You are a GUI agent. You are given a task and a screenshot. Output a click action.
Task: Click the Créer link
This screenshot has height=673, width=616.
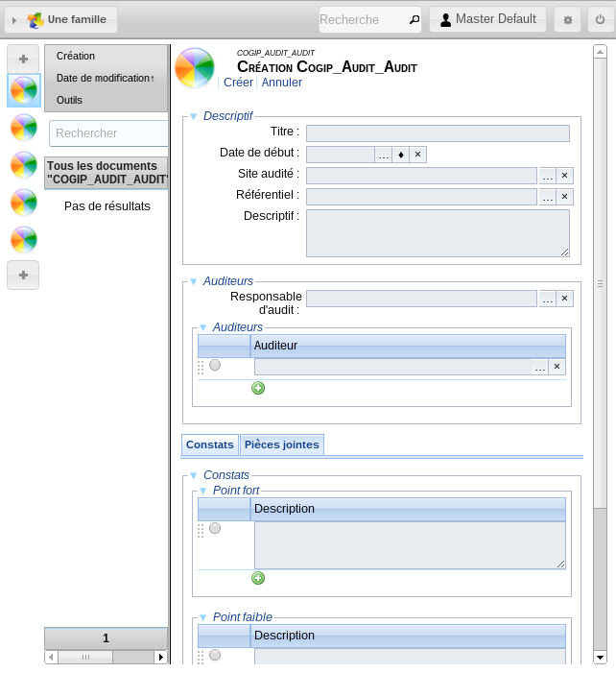tap(238, 83)
